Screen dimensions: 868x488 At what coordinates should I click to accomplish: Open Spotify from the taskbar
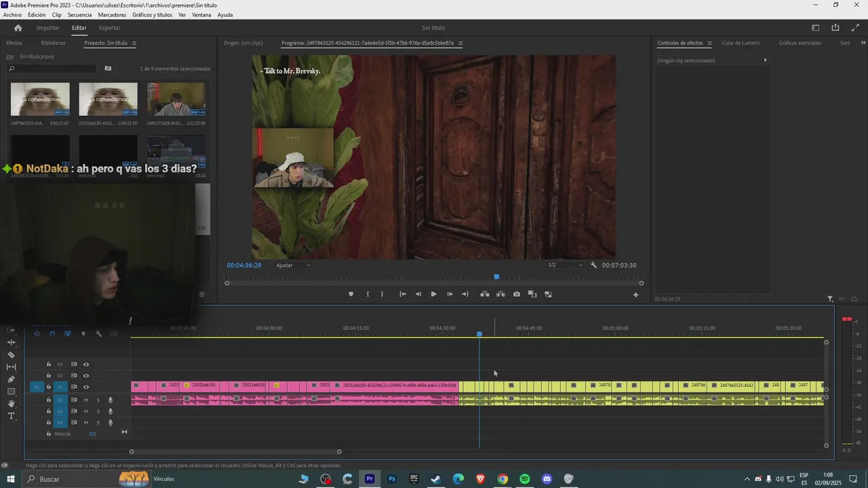coord(525,479)
